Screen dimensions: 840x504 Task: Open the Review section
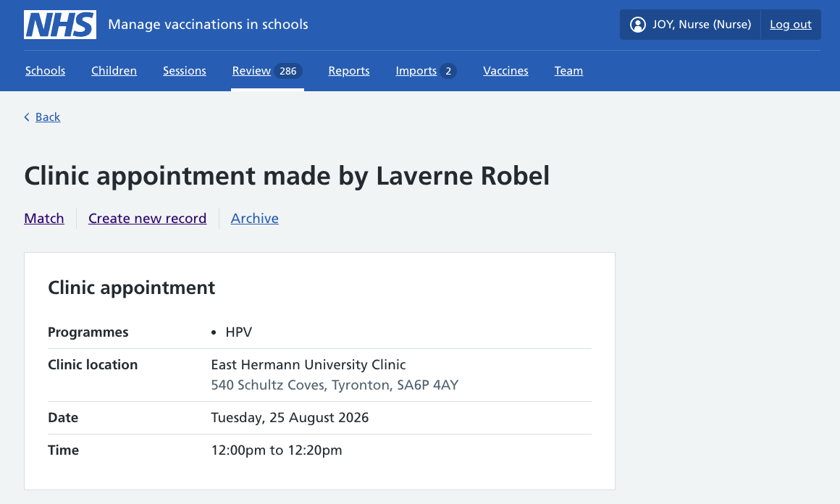251,71
